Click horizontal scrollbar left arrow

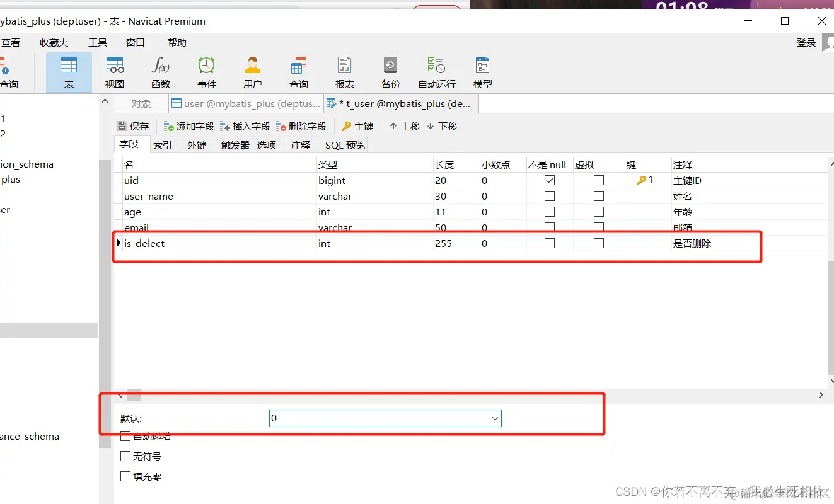[x=120, y=395]
